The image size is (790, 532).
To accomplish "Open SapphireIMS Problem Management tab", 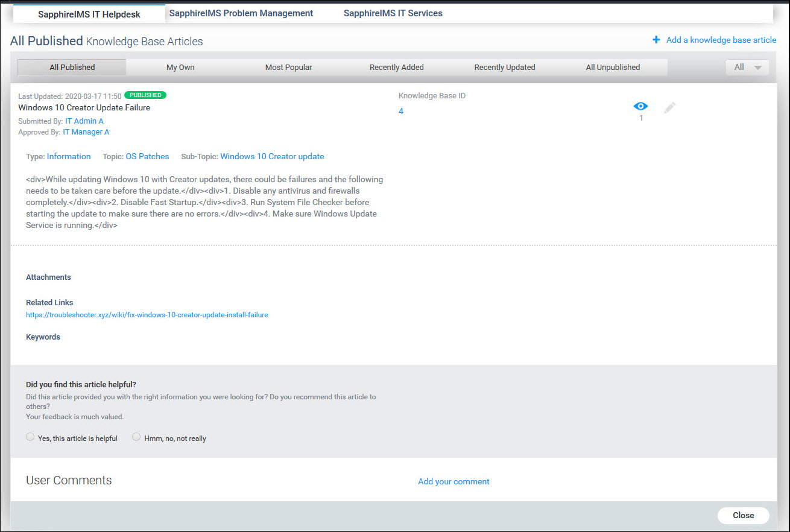I will 241,13.
